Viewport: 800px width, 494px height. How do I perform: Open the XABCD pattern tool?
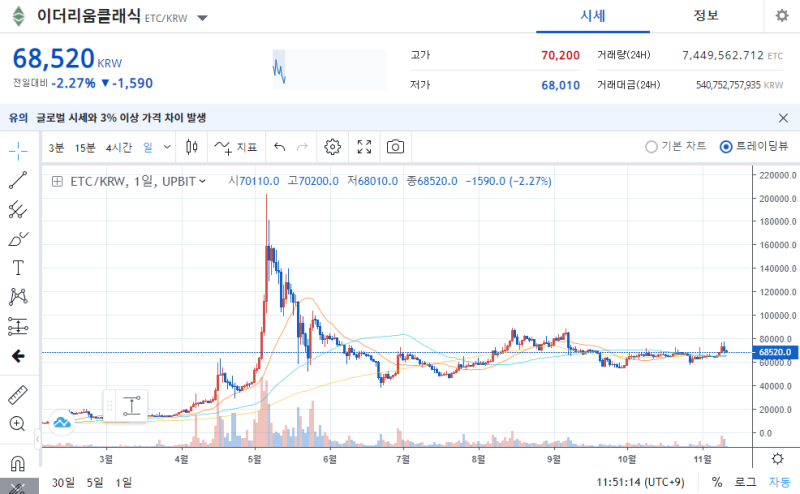pos(18,297)
